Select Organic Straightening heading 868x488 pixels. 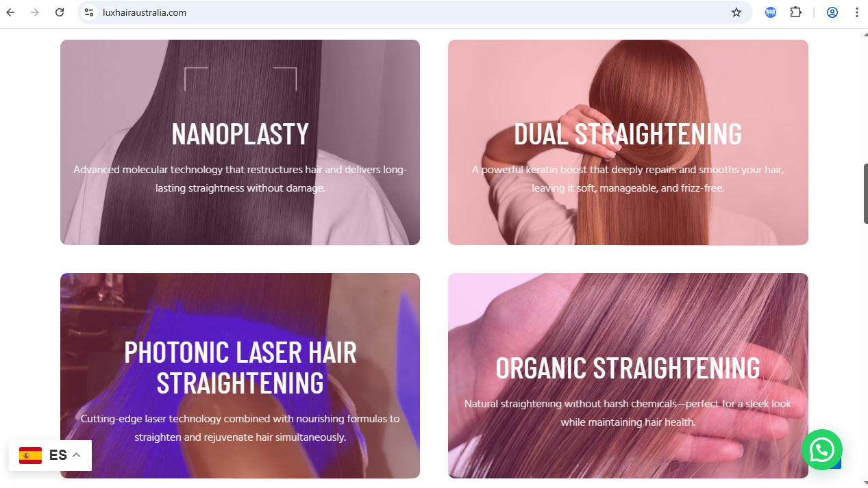pos(628,368)
